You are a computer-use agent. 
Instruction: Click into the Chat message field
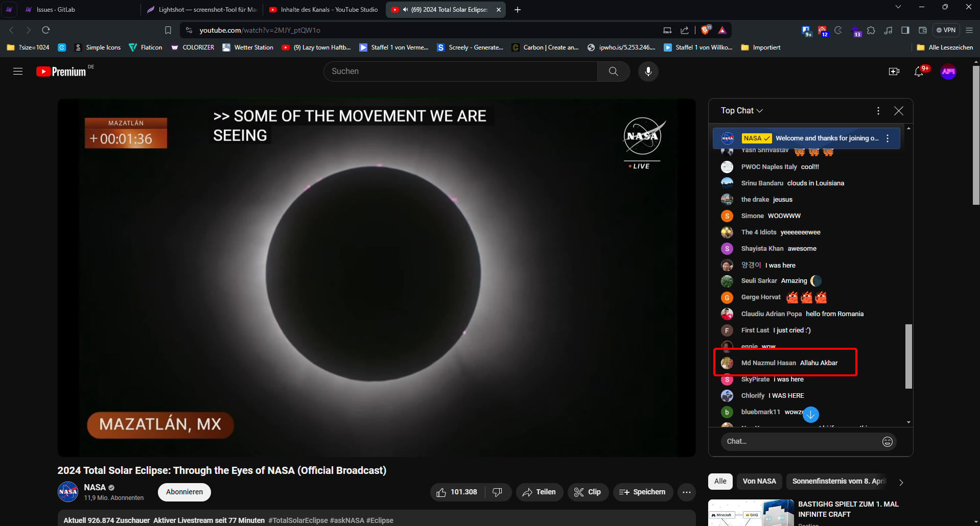(x=800, y=442)
